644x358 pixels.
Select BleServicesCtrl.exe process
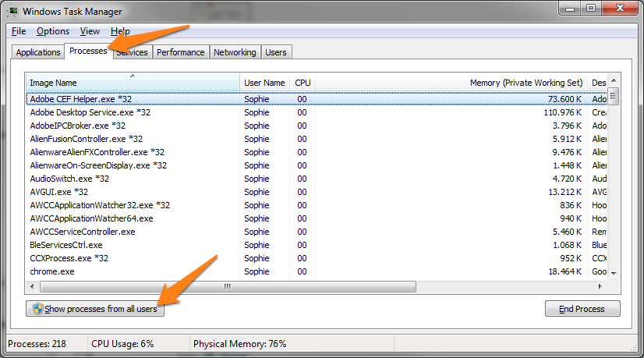[317, 245]
